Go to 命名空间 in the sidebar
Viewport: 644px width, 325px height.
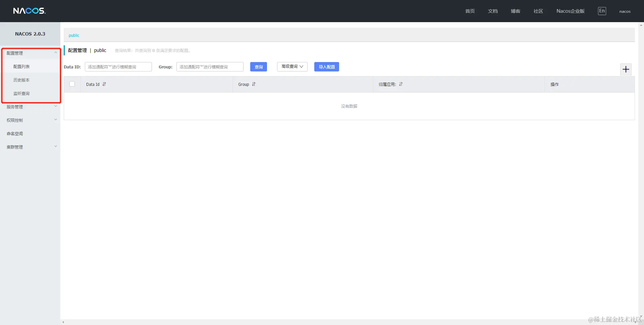coord(15,133)
